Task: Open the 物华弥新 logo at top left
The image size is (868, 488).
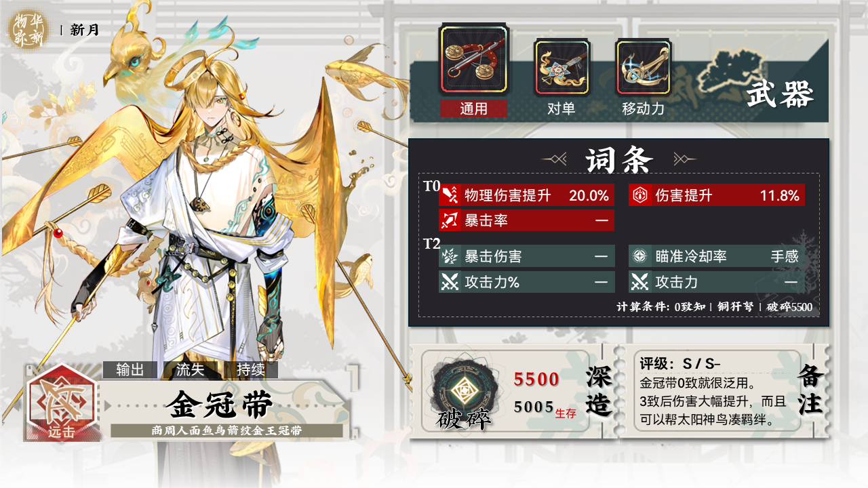Action: click(x=28, y=28)
